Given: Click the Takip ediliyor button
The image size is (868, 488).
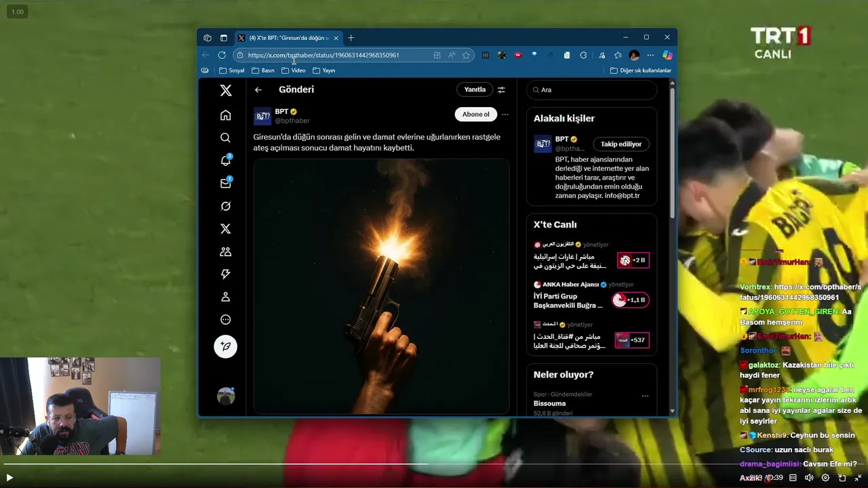Looking at the screenshot, I should pos(621,144).
